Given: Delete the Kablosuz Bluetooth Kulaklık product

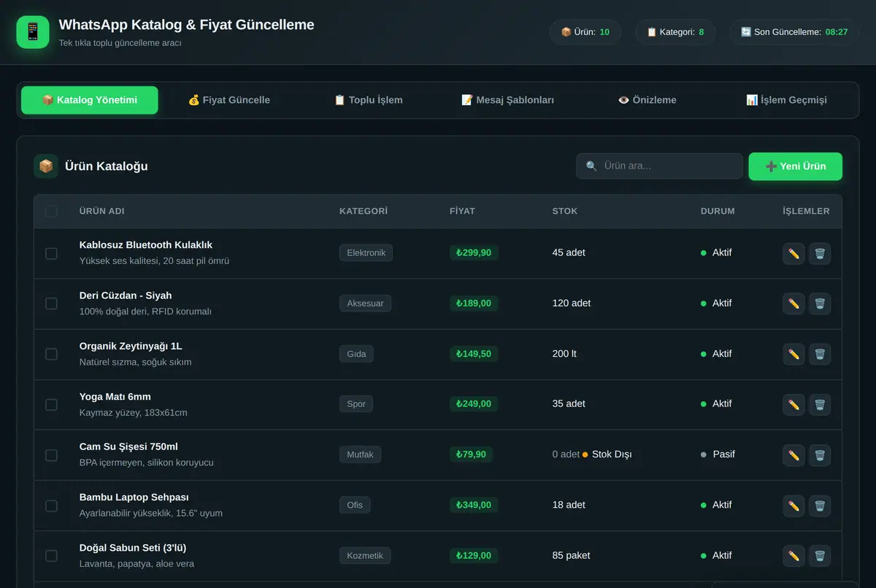Looking at the screenshot, I should [x=820, y=253].
